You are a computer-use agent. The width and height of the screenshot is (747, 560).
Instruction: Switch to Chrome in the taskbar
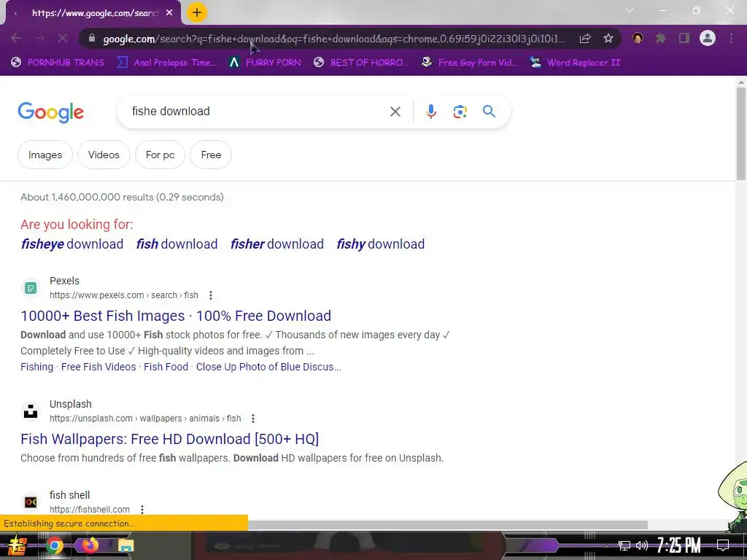click(x=55, y=545)
